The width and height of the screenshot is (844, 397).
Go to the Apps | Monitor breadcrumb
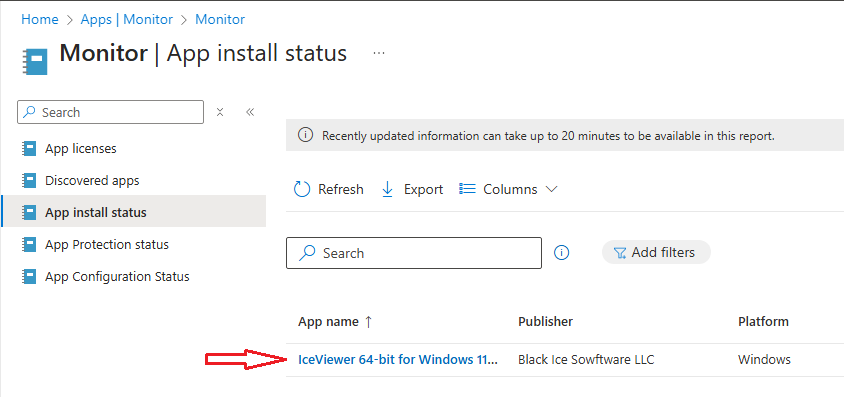click(127, 19)
